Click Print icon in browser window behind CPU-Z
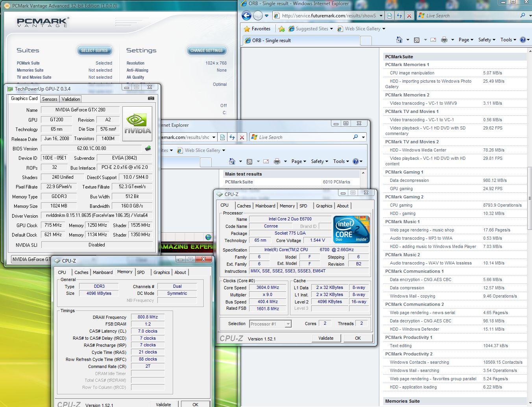The width and height of the screenshot is (532, 407). tap(277, 161)
